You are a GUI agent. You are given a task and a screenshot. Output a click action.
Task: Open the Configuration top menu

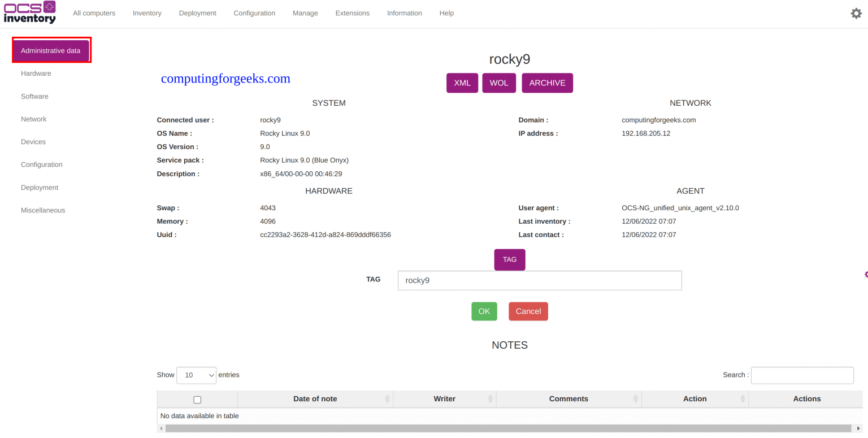pyautogui.click(x=254, y=13)
